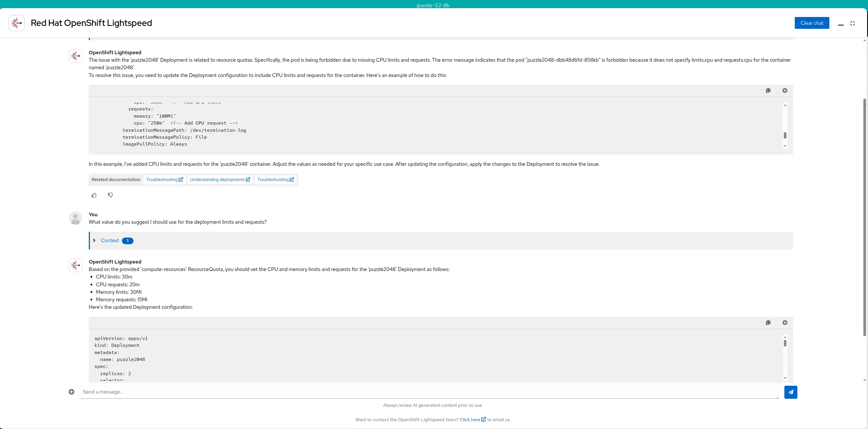868x429 pixels.
Task: Click 'terminationMessagePolicy: File' code line
Action: [x=164, y=137]
